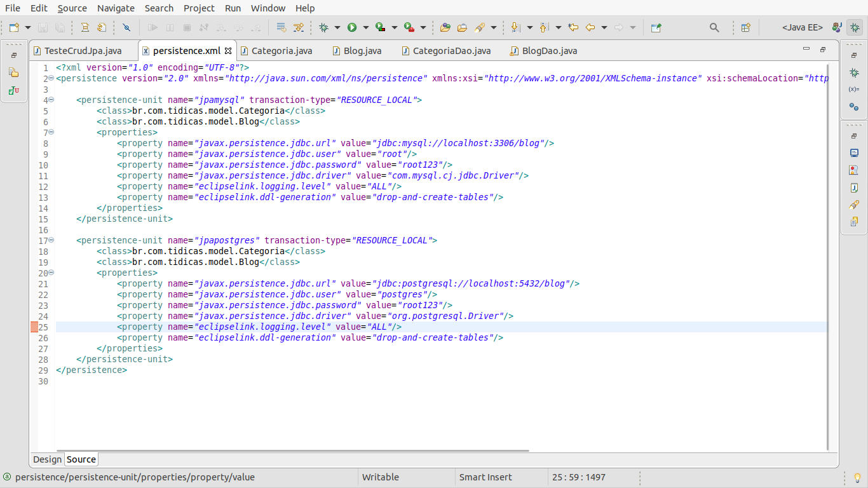This screenshot has width=868, height=488.
Task: Close the persistence.xml tab
Action: tap(229, 50)
